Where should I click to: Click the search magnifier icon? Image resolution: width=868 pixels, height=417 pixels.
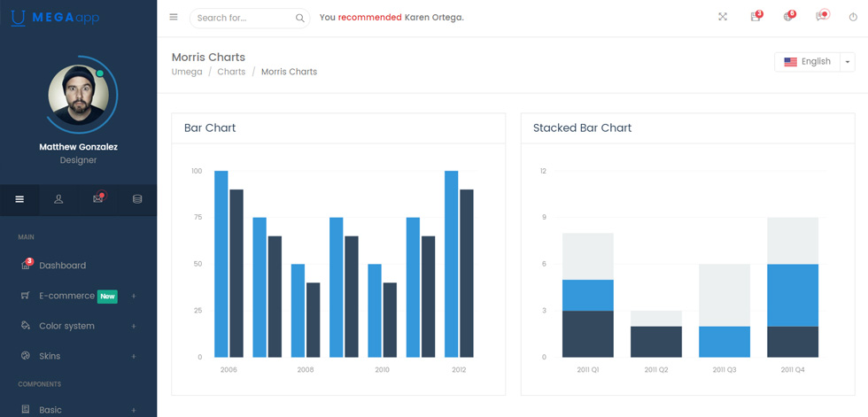point(299,18)
